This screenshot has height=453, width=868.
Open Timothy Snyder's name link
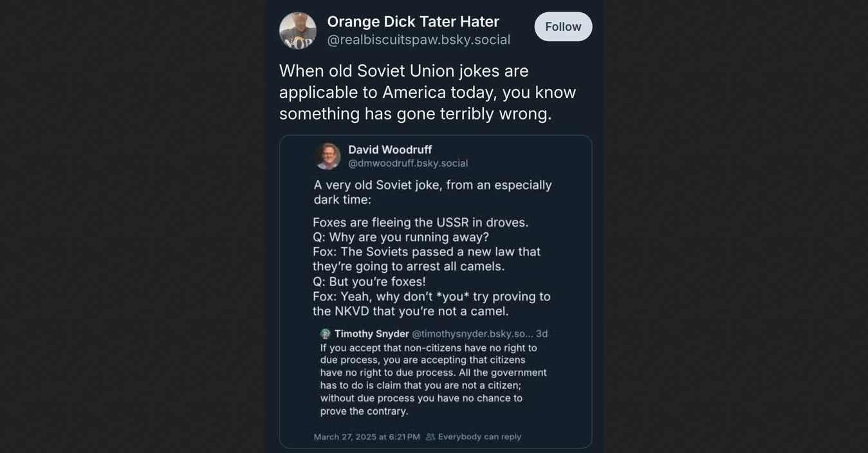coord(371,334)
